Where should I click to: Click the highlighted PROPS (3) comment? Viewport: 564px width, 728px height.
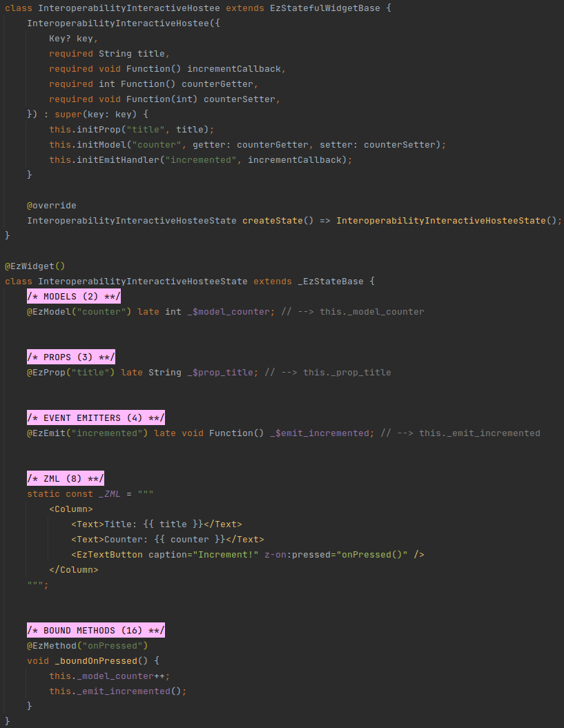point(71,357)
